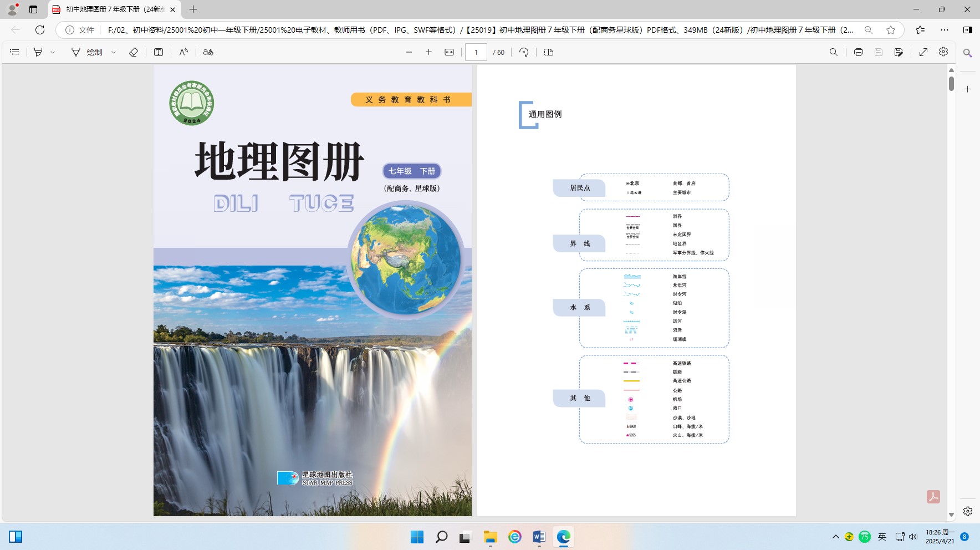Select the highlighter tool

[x=38, y=52]
